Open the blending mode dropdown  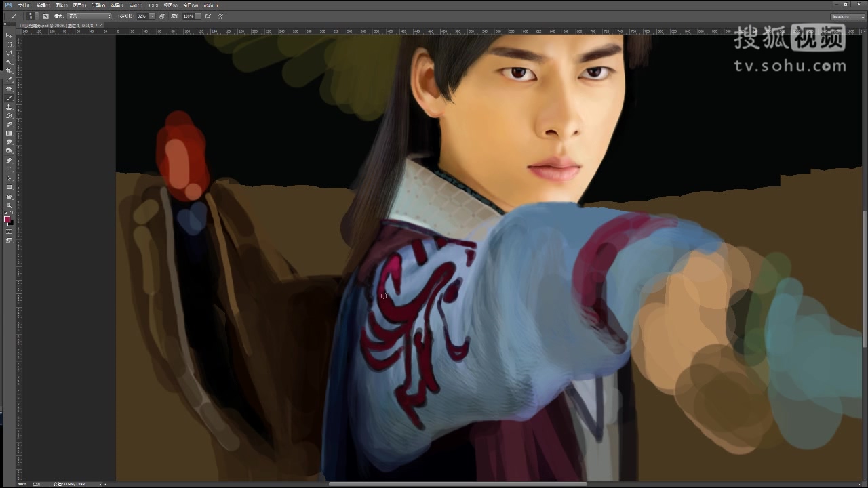pos(90,16)
